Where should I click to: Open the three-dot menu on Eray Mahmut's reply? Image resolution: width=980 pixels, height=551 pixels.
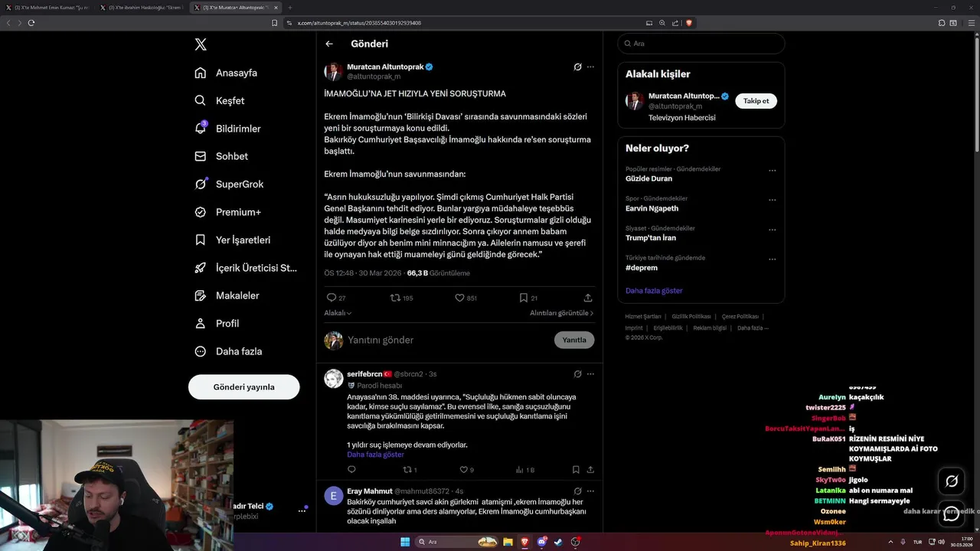590,491
